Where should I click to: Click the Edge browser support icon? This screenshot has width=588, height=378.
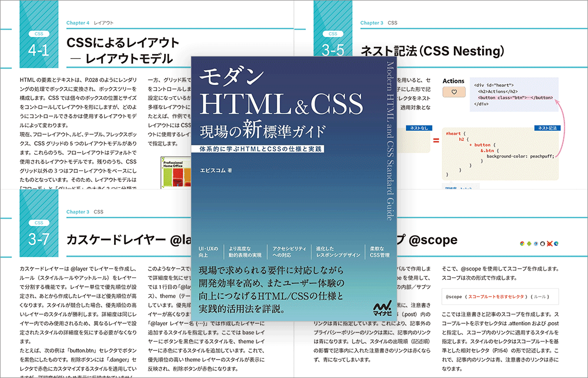(556, 244)
